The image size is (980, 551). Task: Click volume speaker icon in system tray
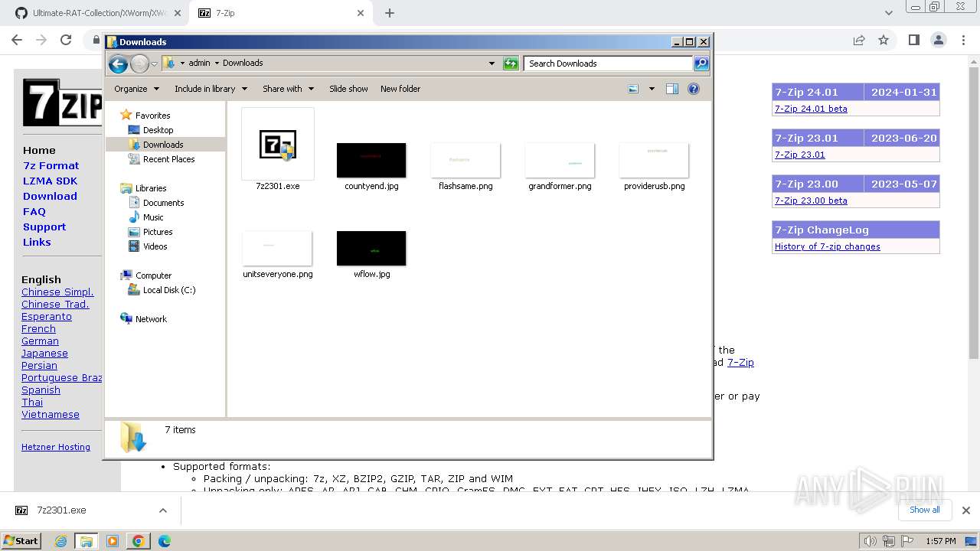[871, 541]
